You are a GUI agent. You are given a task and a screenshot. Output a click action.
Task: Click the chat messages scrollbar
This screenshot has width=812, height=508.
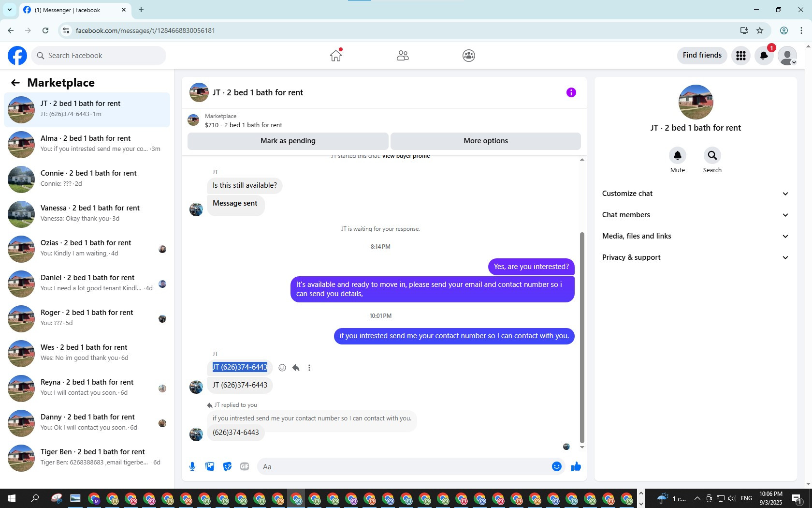click(582, 337)
